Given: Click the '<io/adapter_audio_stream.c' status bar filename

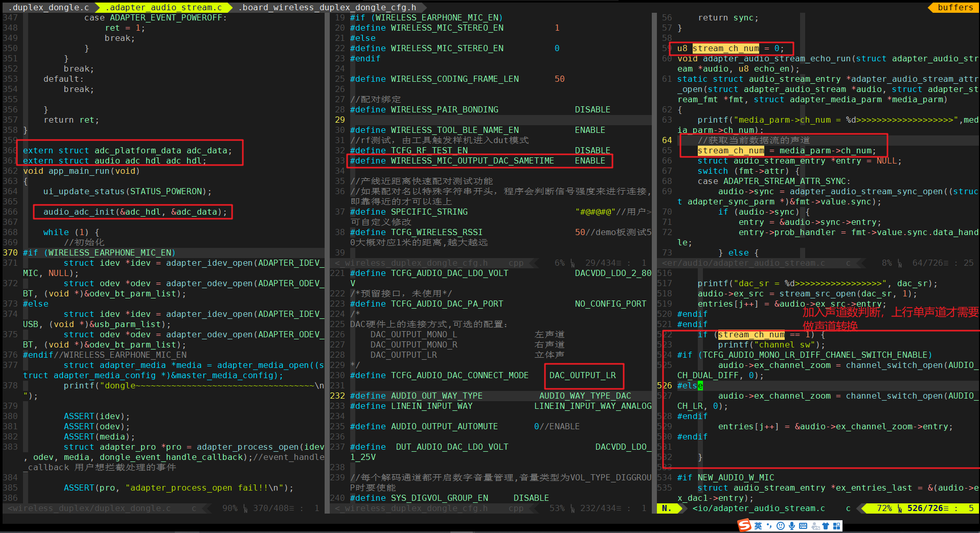Looking at the screenshot, I should coord(759,508).
